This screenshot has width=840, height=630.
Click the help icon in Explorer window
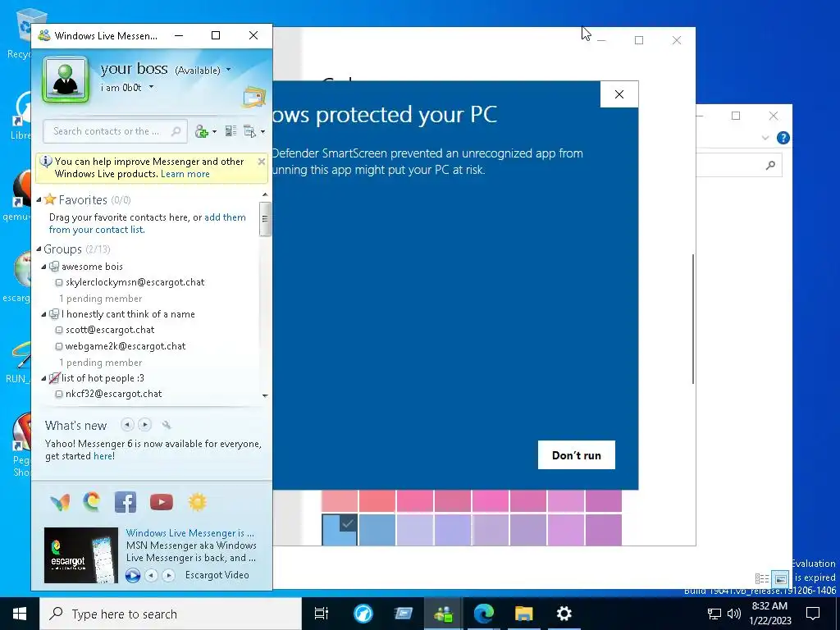click(x=783, y=138)
